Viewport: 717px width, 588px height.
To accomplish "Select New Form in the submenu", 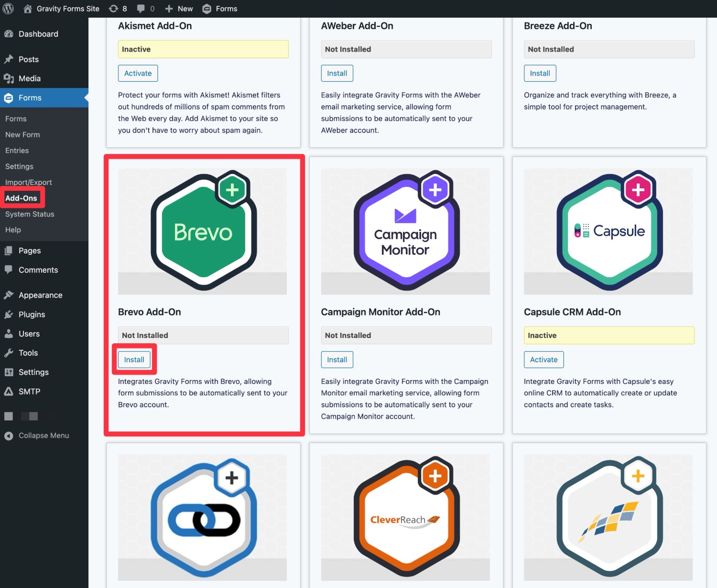I will point(22,135).
